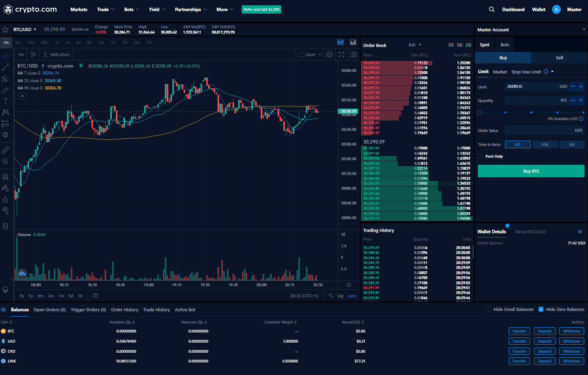Uncheck Hide Zero Balances
This screenshot has width=588, height=375.
[541, 309]
